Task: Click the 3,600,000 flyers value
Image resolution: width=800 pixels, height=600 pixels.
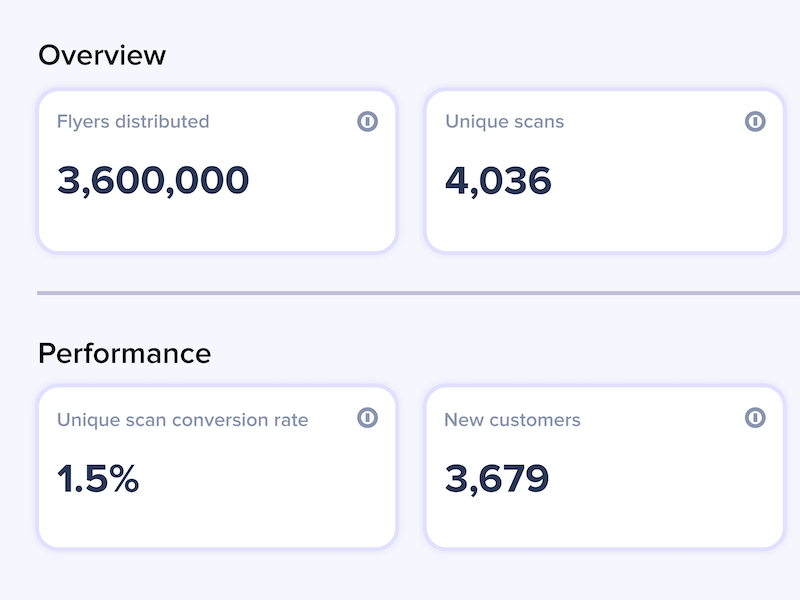Action: pyautogui.click(x=153, y=181)
